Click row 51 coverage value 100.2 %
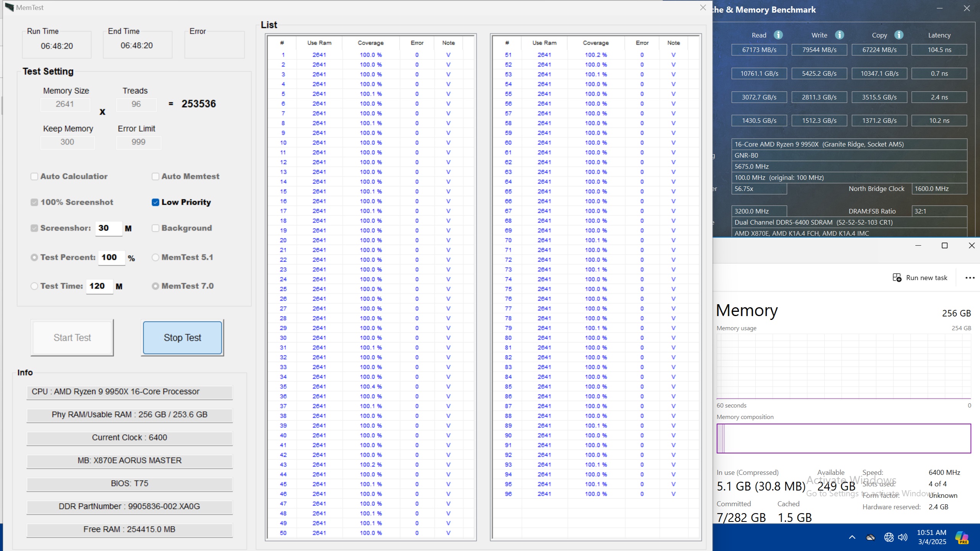The height and width of the screenshot is (551, 980). tap(596, 55)
